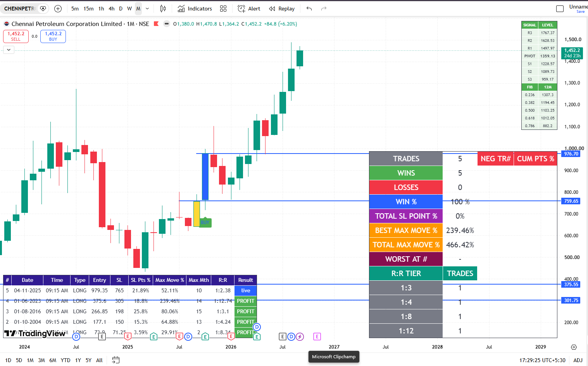Click the 375.55 blue price label
Viewport: 588px width, 366px height.
(x=571, y=285)
